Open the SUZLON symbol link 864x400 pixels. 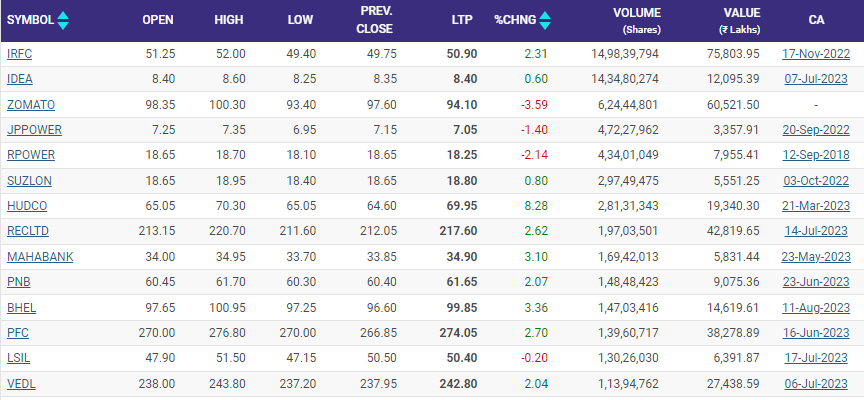click(x=29, y=181)
